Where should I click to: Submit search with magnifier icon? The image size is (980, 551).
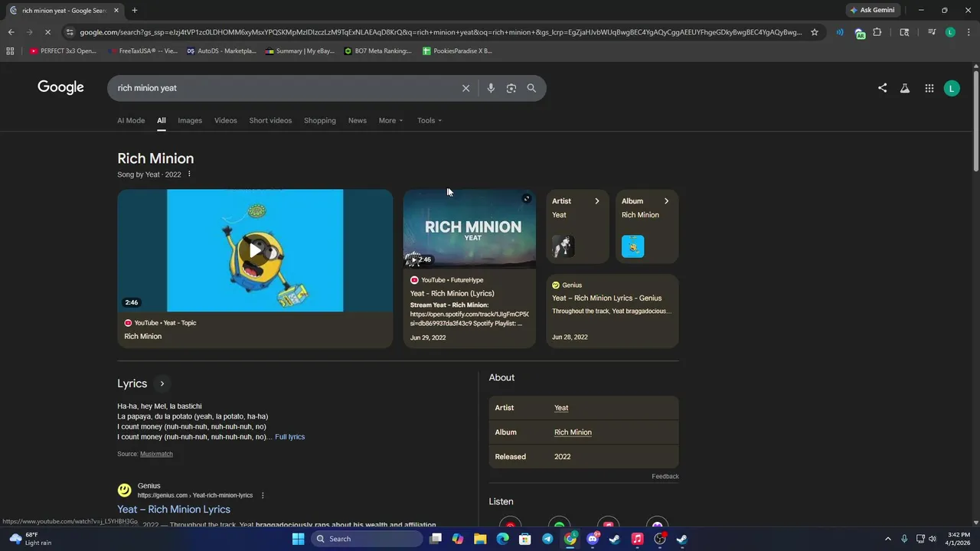[x=531, y=88]
